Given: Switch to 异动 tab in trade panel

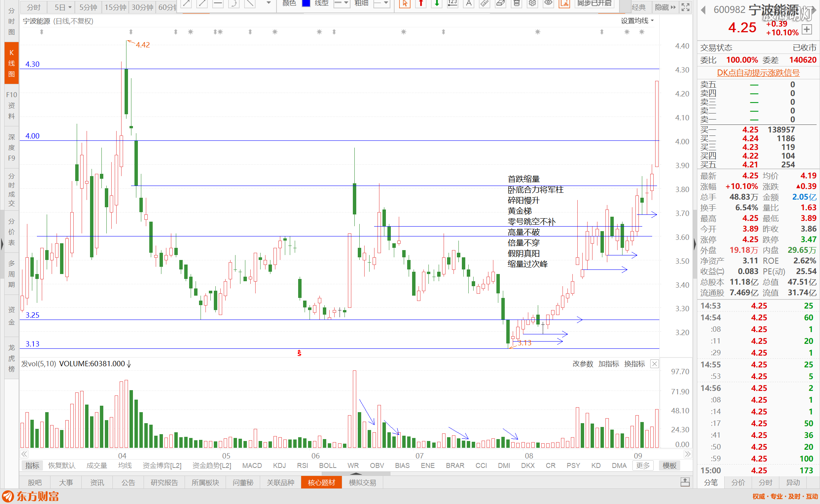Looking at the screenshot, I should pos(793,482).
